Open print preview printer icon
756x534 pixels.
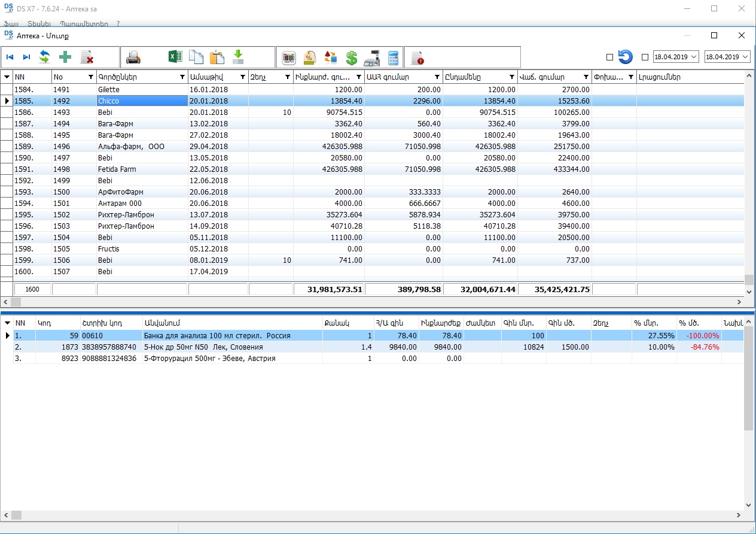click(133, 57)
